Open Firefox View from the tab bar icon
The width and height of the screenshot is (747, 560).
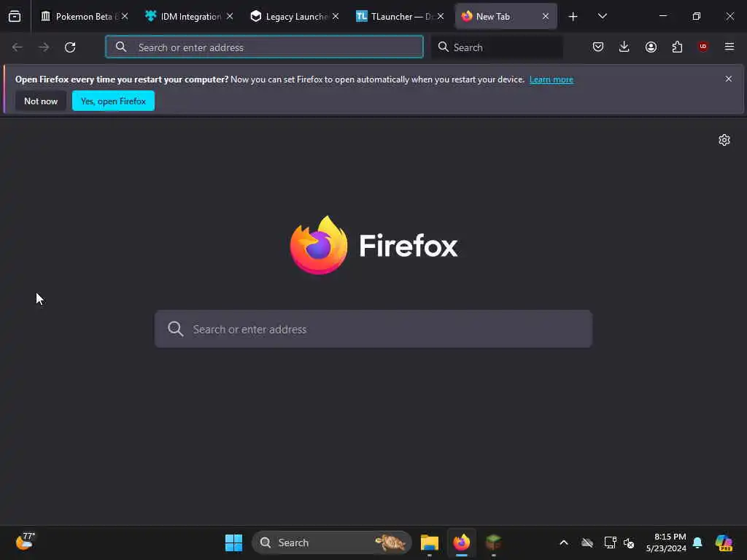[x=15, y=17]
